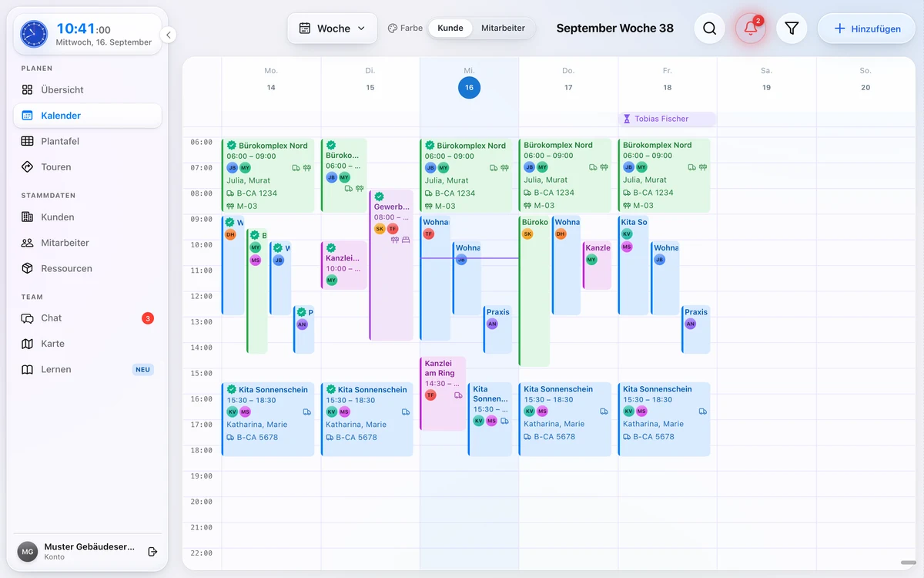The width and height of the screenshot is (924, 578).
Task: Switch color mode to Kunde
Action: pyautogui.click(x=450, y=29)
